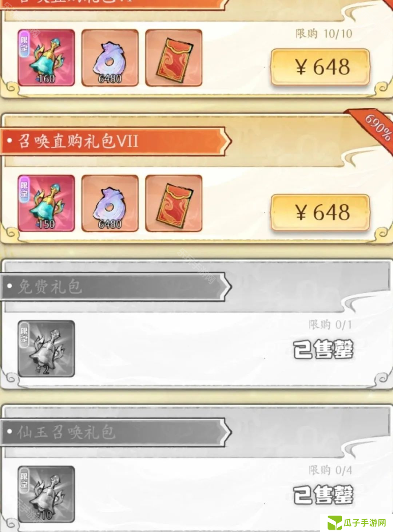Tap the summoning bell icon showing 160
This screenshot has width=393, height=532.
46,58
